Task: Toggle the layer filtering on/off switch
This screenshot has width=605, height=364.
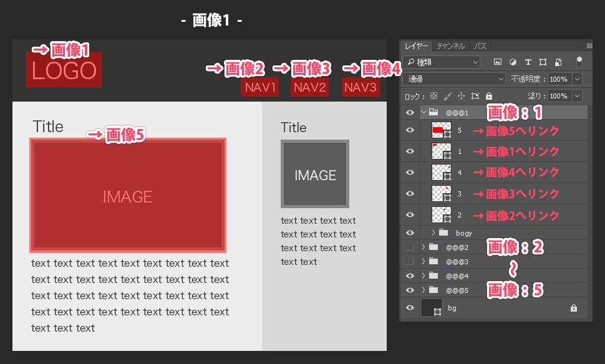Action: click(x=579, y=62)
